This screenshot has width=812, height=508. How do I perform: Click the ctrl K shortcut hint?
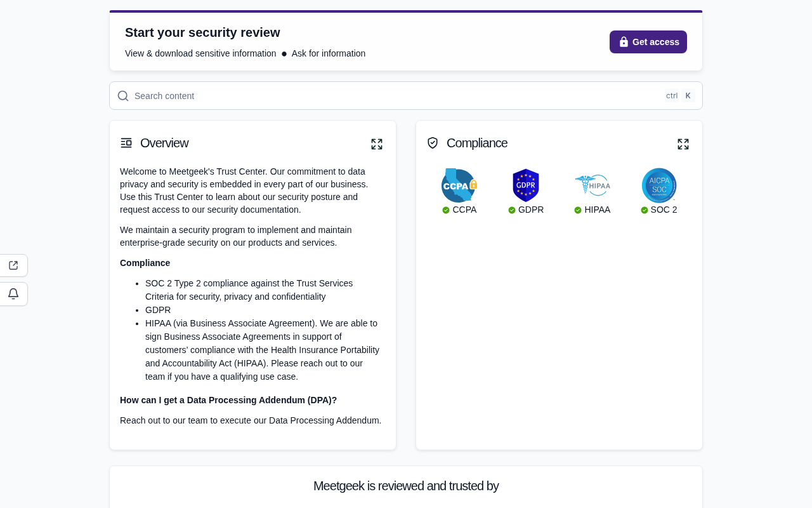[680, 96]
